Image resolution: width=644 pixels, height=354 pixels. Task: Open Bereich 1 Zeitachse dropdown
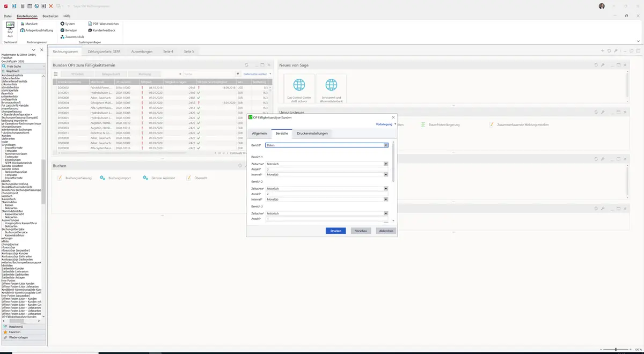[x=386, y=164]
